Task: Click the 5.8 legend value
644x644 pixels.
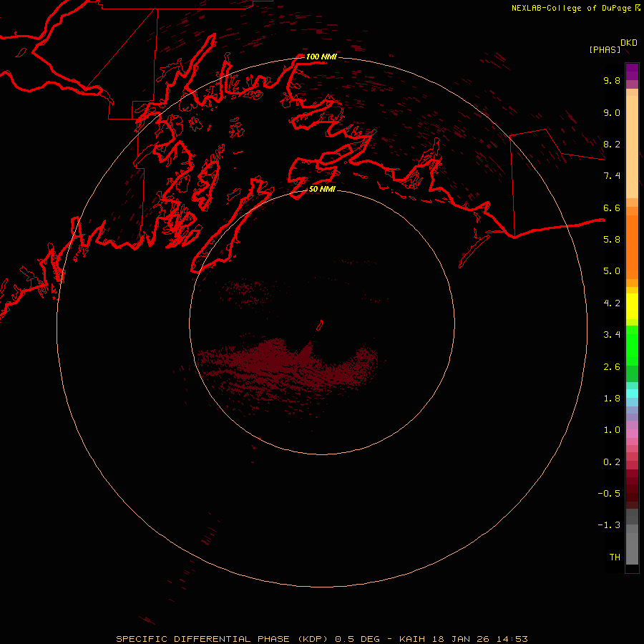Action: pyautogui.click(x=612, y=240)
